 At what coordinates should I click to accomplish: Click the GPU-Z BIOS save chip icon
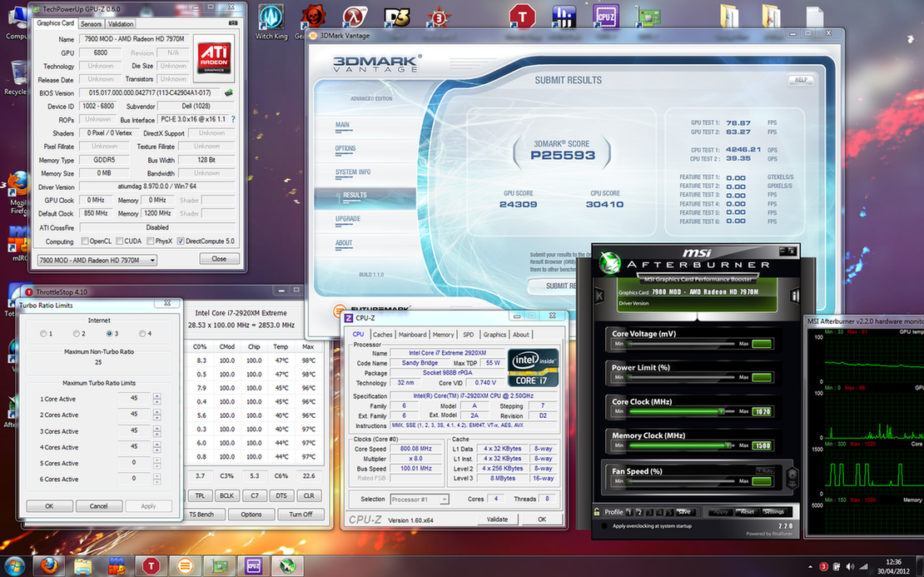pos(229,92)
